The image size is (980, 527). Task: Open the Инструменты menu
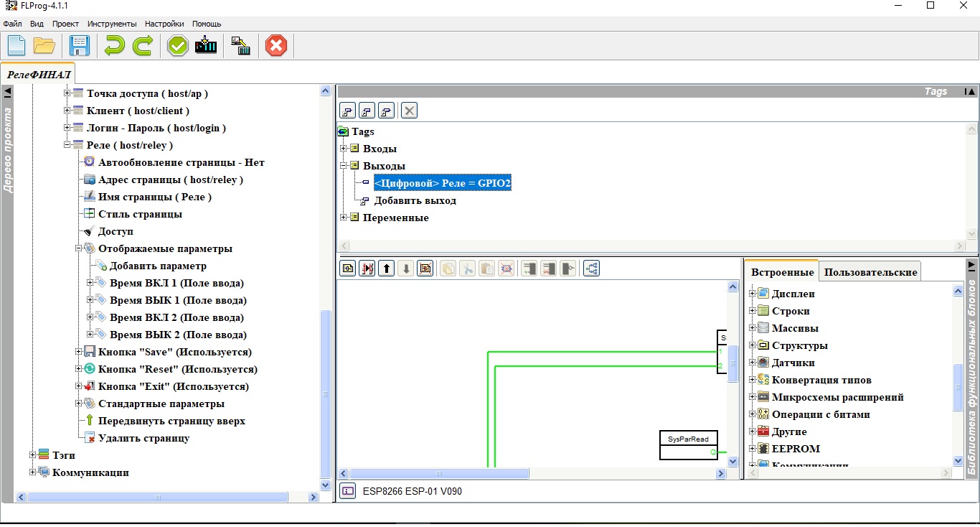click(x=112, y=24)
